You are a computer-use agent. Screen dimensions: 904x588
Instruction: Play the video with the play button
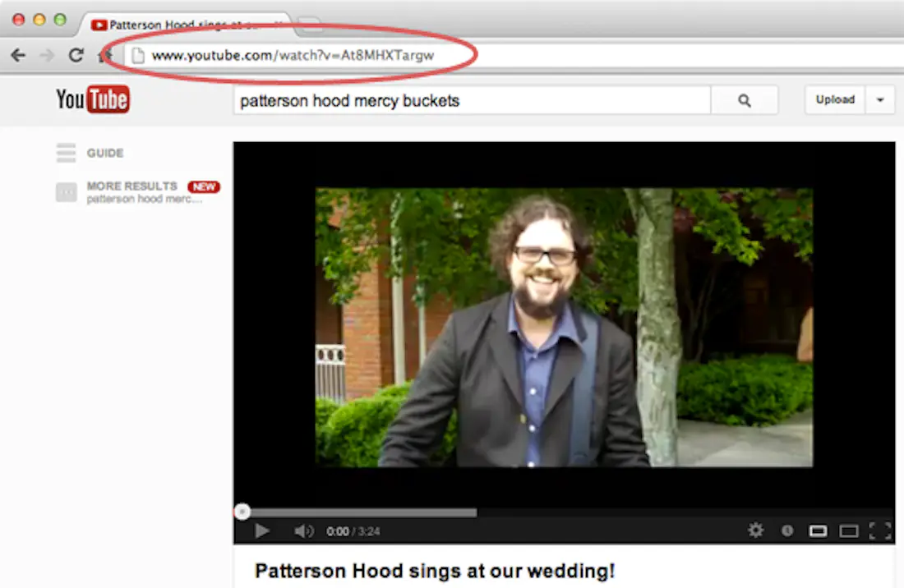tap(262, 531)
